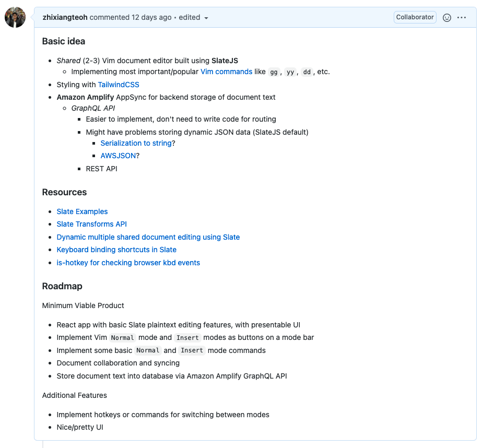Open the "Serialization to string" link

(136, 143)
